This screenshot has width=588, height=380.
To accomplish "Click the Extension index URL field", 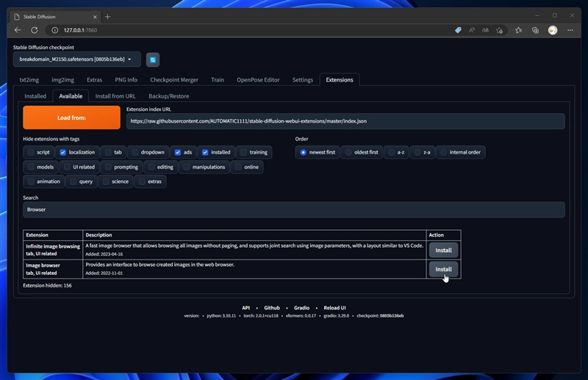I will pyautogui.click(x=345, y=121).
